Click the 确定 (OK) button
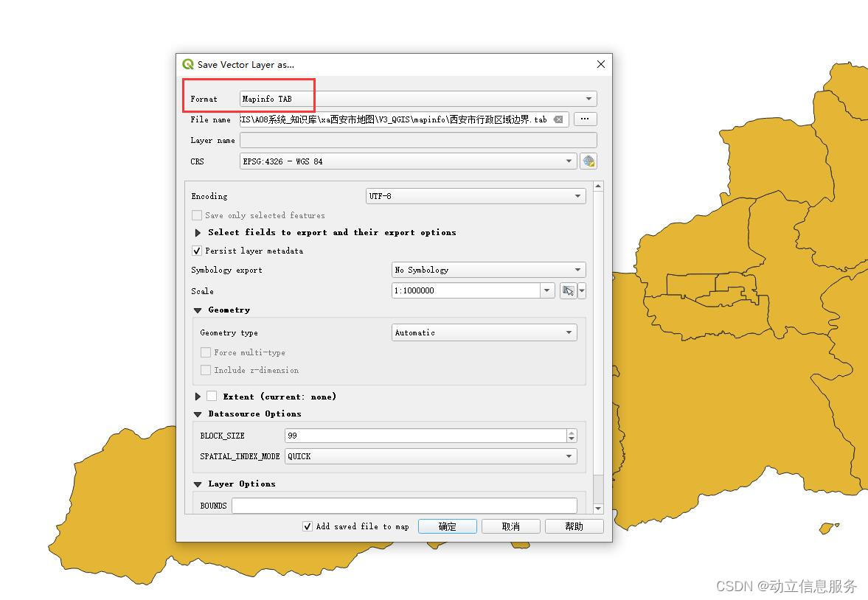This screenshot has width=868, height=600. [448, 526]
